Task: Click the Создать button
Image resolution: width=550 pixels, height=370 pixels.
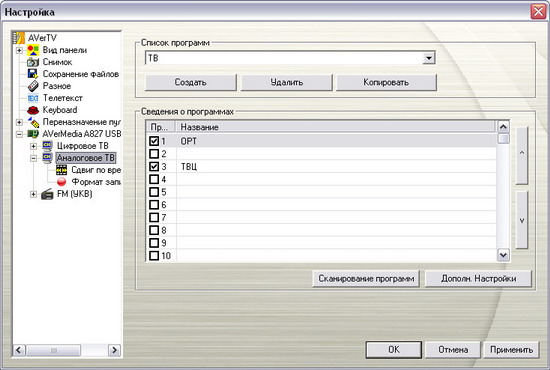Action: [191, 82]
